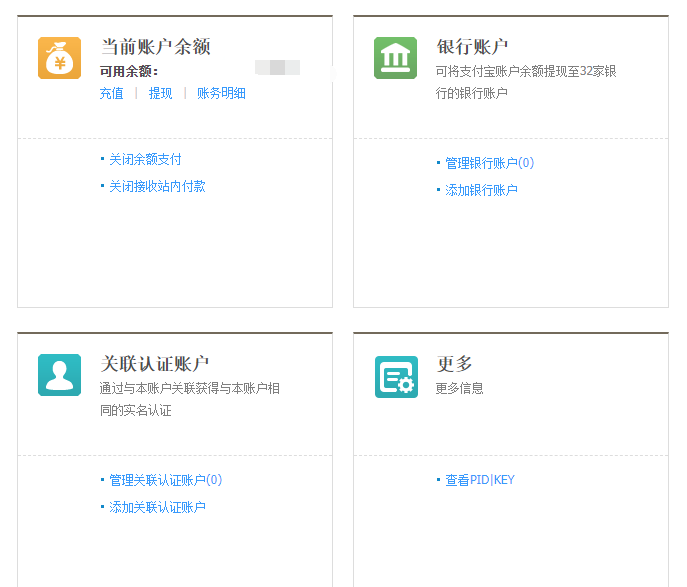Image resolution: width=687 pixels, height=587 pixels.
Task: Click 关闭余额支付 to disable balance payment
Action: pyautogui.click(x=145, y=159)
